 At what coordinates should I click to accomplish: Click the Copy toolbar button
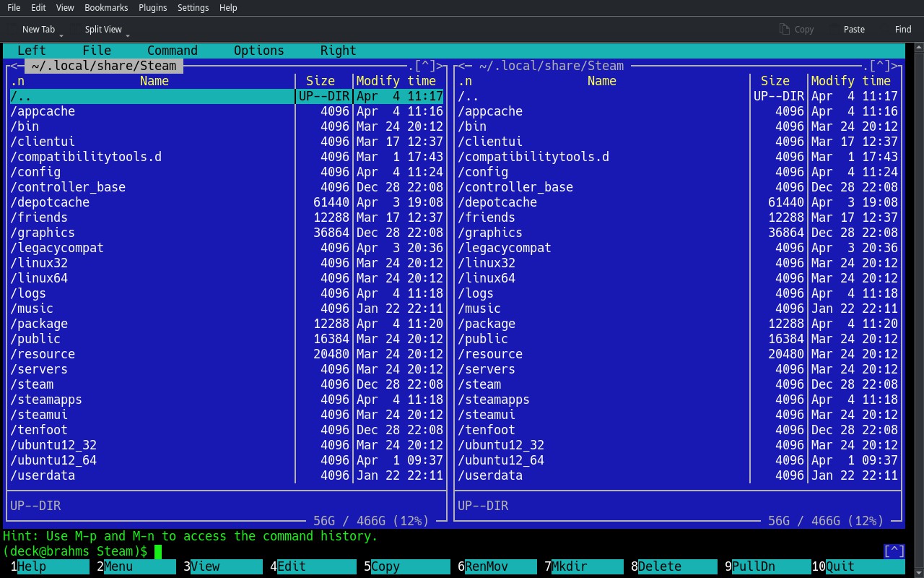797,30
